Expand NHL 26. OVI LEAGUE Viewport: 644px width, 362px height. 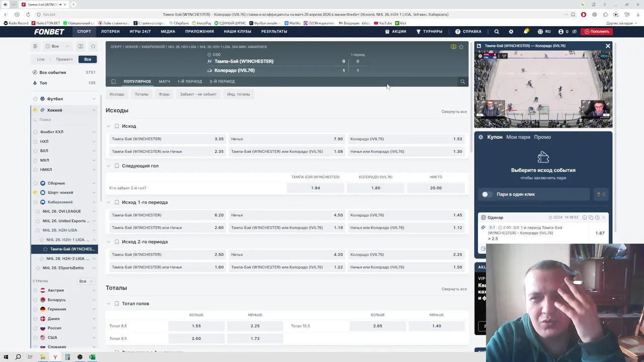tap(94, 212)
